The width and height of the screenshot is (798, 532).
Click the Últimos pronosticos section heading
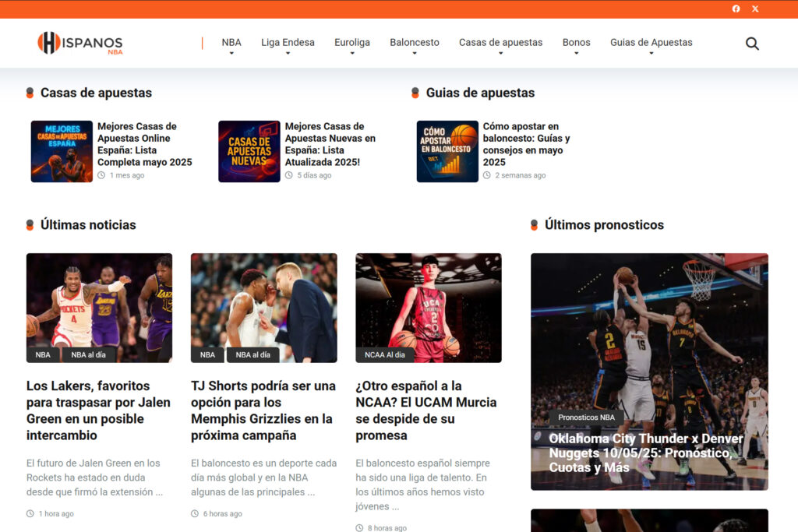point(604,225)
